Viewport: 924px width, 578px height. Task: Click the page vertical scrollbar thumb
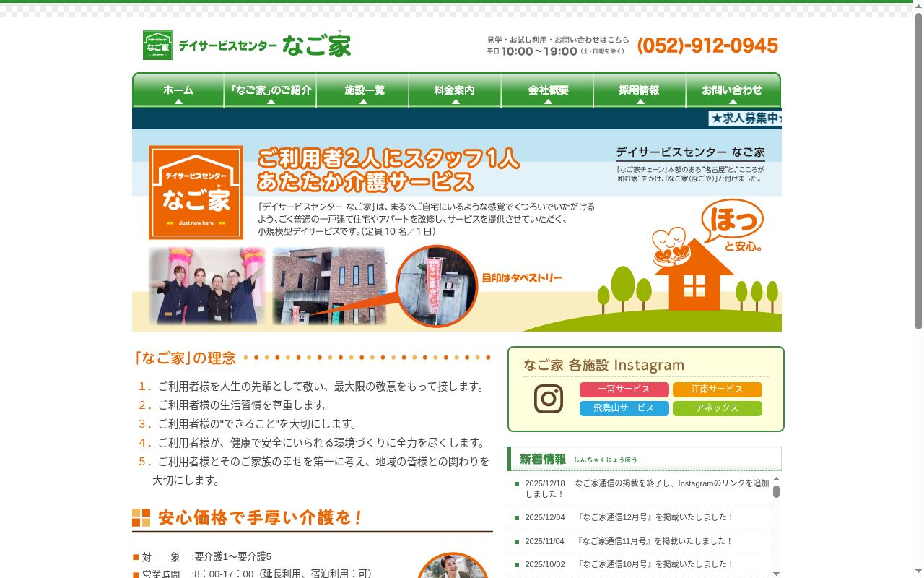click(x=918, y=171)
